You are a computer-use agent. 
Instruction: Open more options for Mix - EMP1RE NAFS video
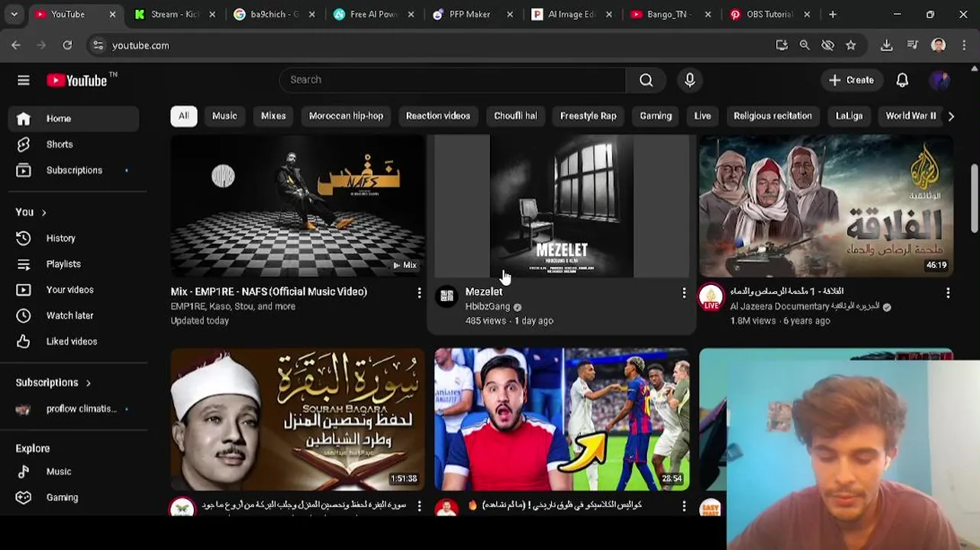tap(419, 293)
